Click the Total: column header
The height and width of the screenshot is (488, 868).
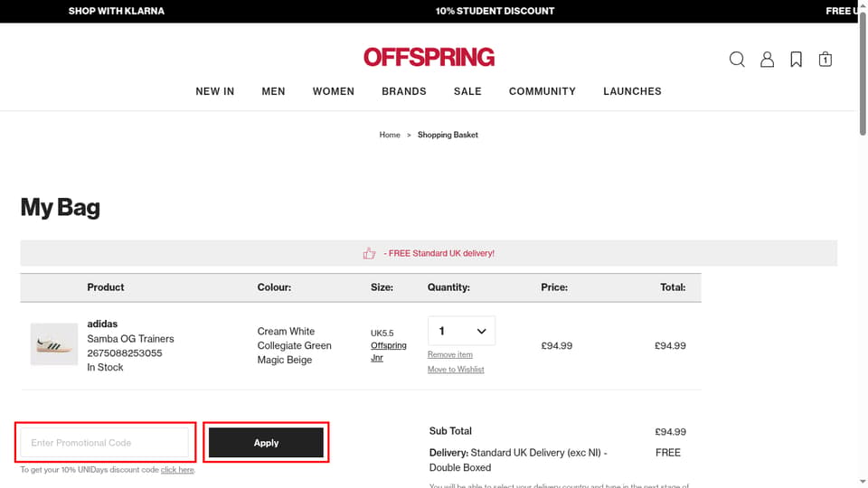673,287
